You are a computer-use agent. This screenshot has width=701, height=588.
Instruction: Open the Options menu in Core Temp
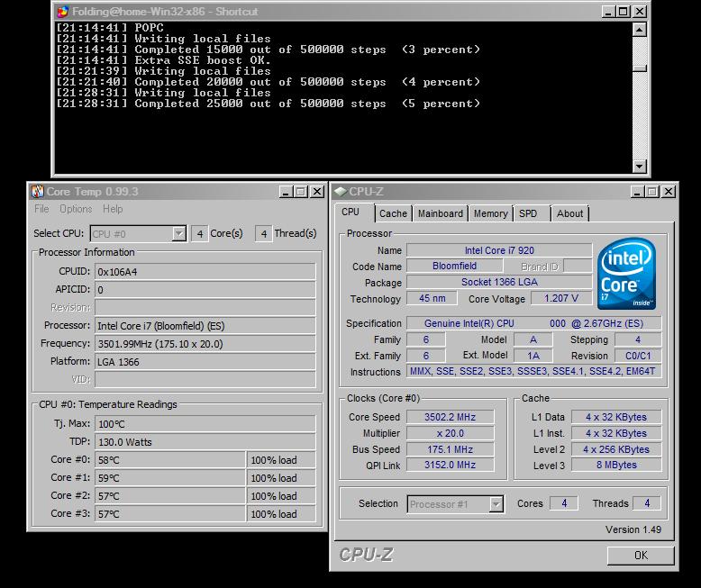(76, 209)
